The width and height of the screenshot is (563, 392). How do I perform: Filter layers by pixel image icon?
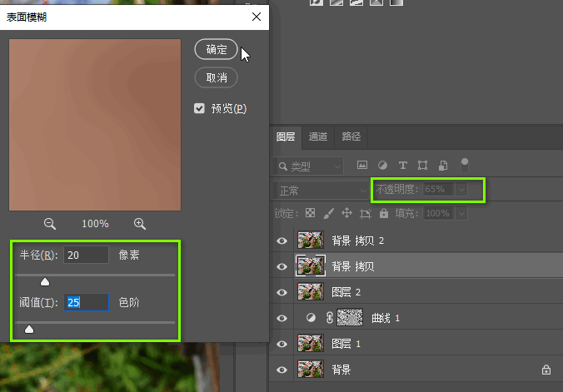[362, 165]
